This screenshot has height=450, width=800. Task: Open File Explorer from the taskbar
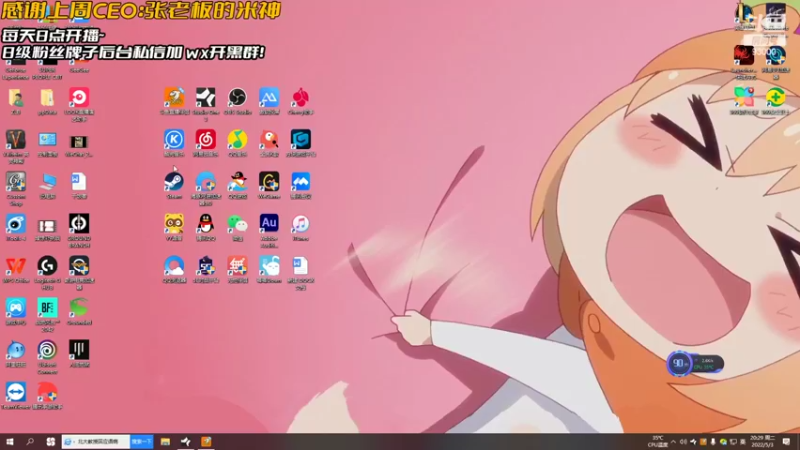(165, 442)
